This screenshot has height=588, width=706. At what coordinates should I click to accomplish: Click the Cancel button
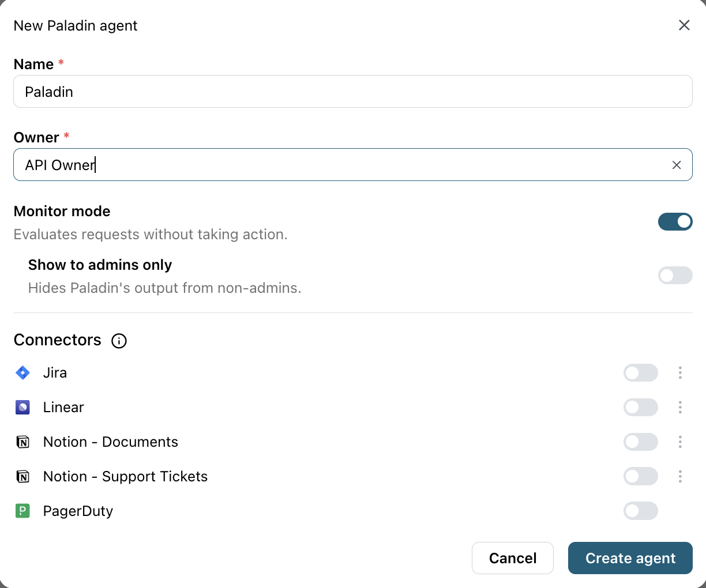[x=513, y=558]
